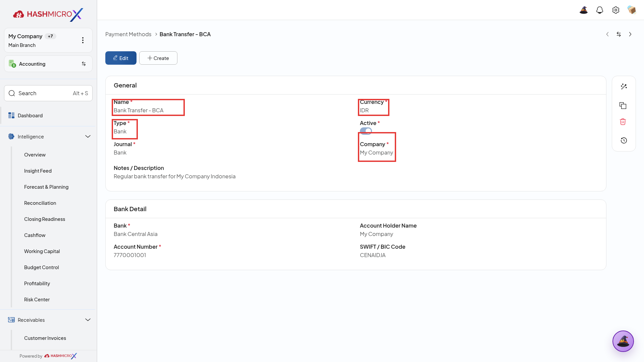644x362 pixels.
Task: Open Insight Feed menu item
Action: tap(38, 171)
